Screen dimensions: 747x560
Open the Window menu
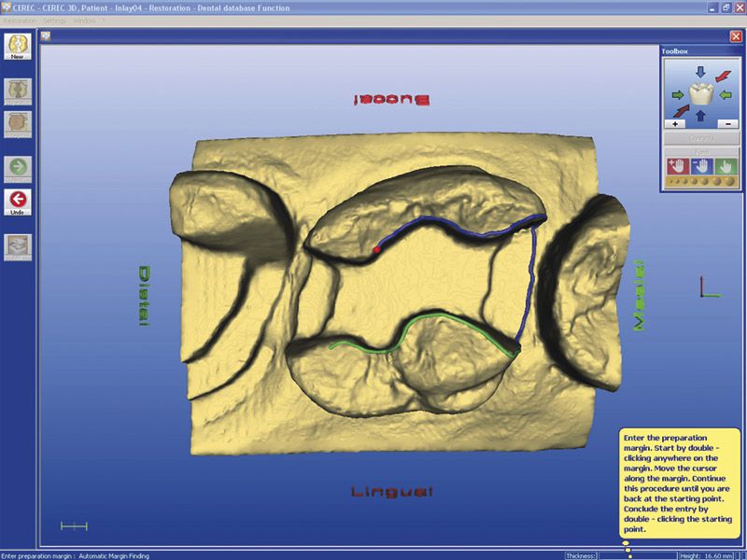point(85,20)
